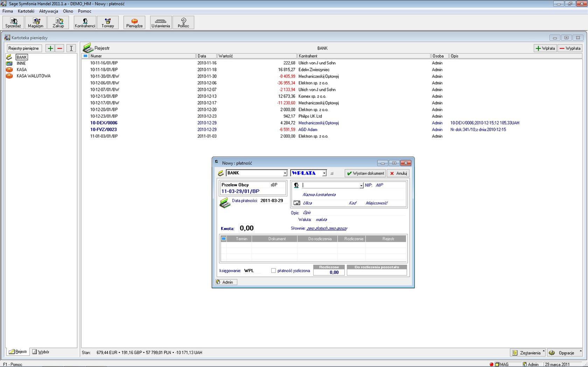Click the document number 11-03-29/01/BP
The image size is (588, 367).
click(240, 192)
